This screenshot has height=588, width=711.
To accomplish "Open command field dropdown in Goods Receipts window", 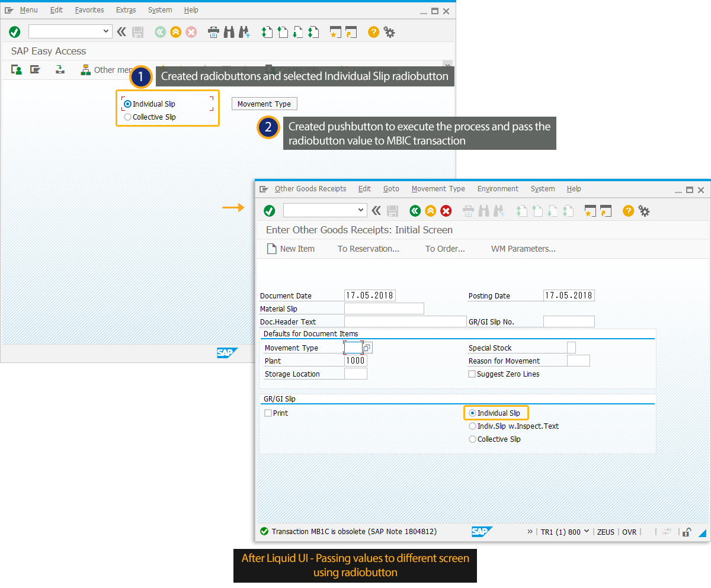I will [x=361, y=210].
